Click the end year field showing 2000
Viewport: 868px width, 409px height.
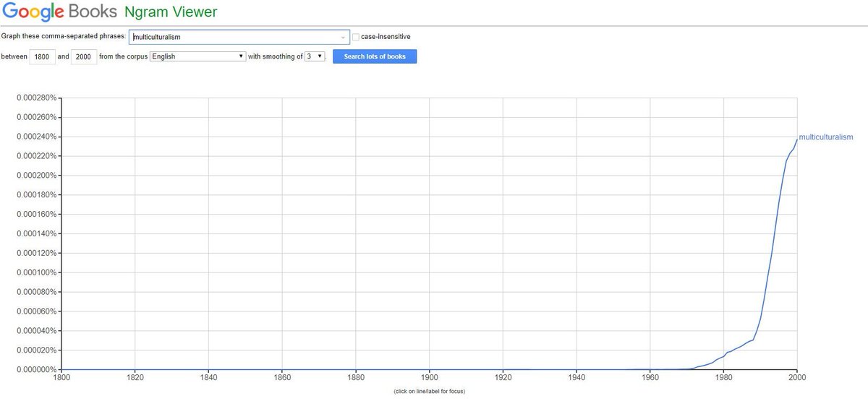click(x=84, y=56)
